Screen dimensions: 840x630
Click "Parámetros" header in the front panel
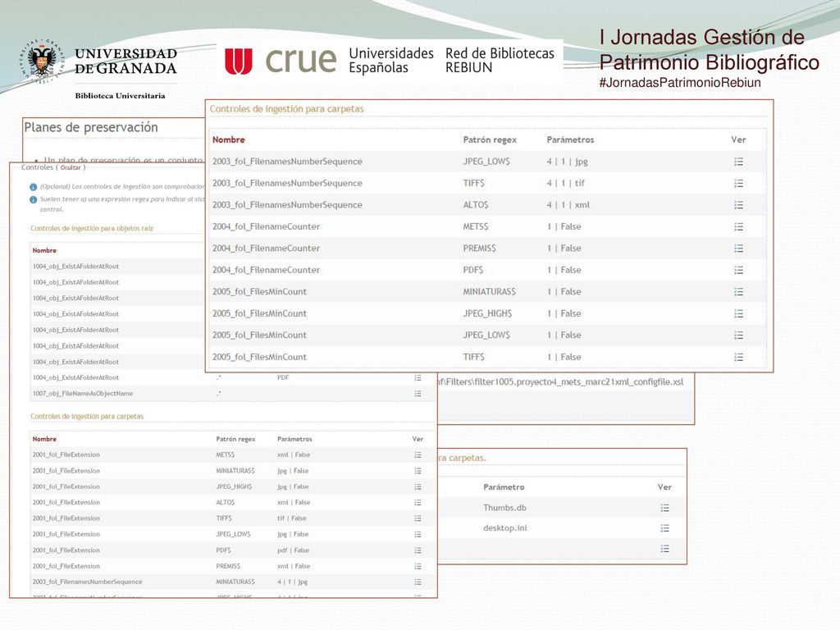tap(570, 139)
